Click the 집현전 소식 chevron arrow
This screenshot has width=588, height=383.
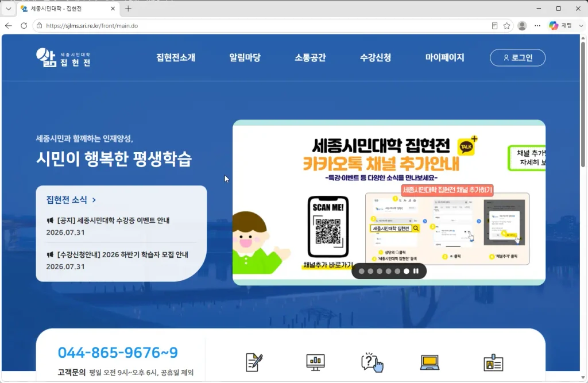click(x=94, y=200)
